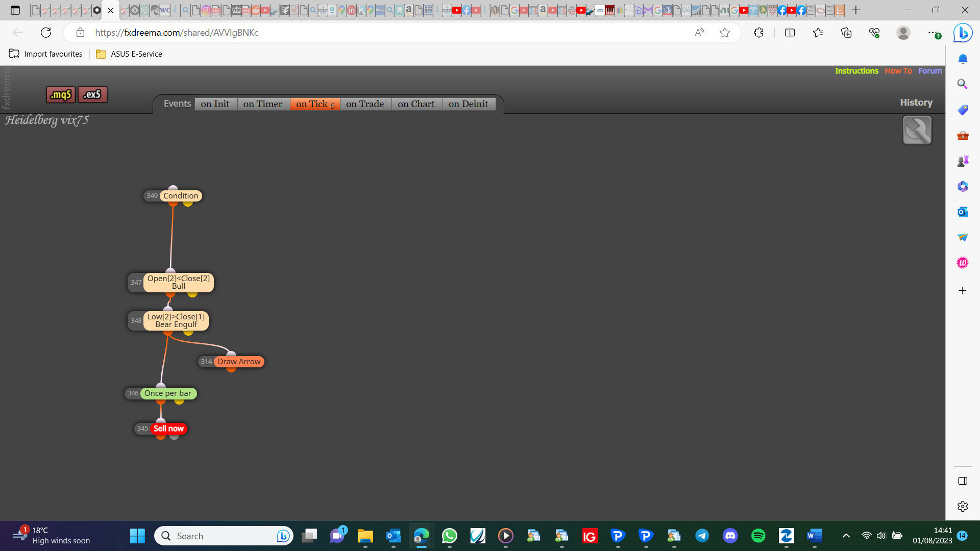
Task: Open the favourites list
Action: [818, 33]
